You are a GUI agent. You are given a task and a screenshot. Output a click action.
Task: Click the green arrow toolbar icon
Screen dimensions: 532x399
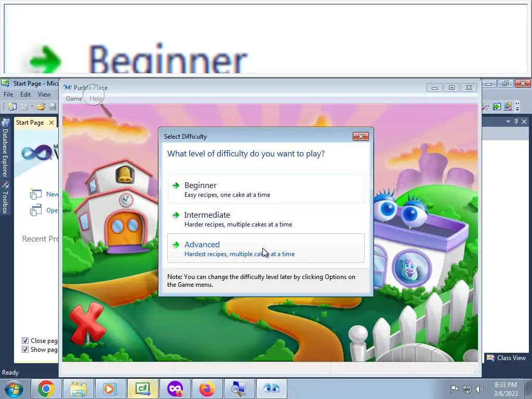(497, 107)
